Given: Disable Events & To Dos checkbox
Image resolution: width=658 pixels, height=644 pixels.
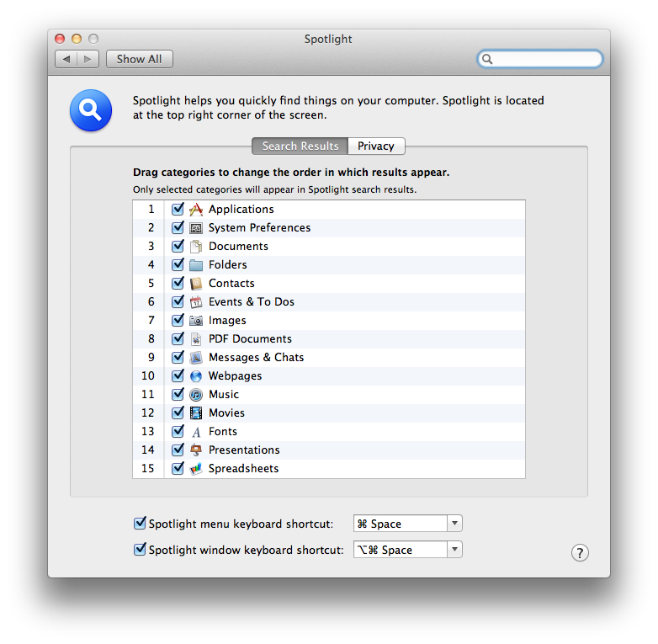Looking at the screenshot, I should tap(178, 301).
